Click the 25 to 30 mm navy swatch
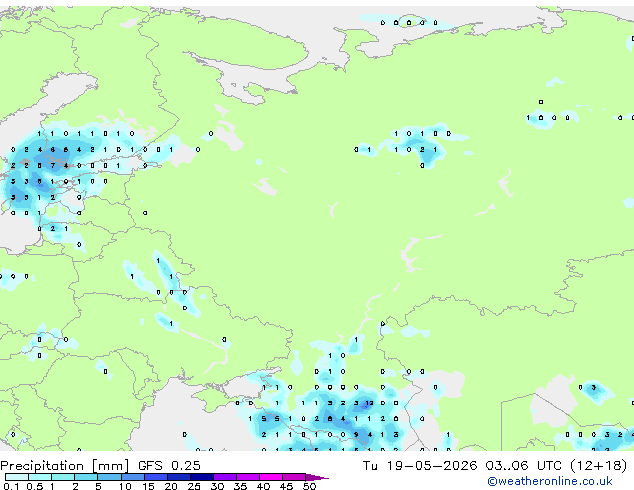The image size is (634, 490). [x=202, y=477]
